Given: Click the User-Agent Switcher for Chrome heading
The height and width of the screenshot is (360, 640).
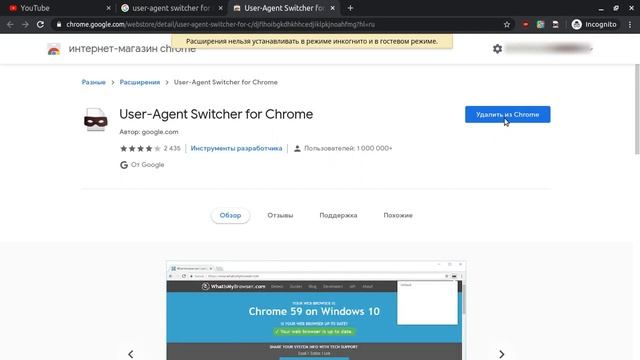Looking at the screenshot, I should coord(216,114).
